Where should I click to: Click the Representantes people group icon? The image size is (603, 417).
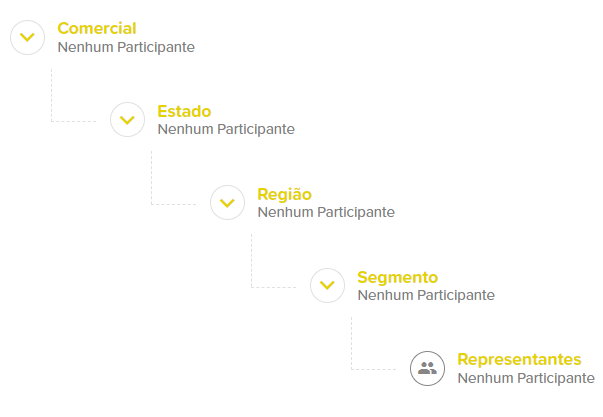[x=427, y=369]
